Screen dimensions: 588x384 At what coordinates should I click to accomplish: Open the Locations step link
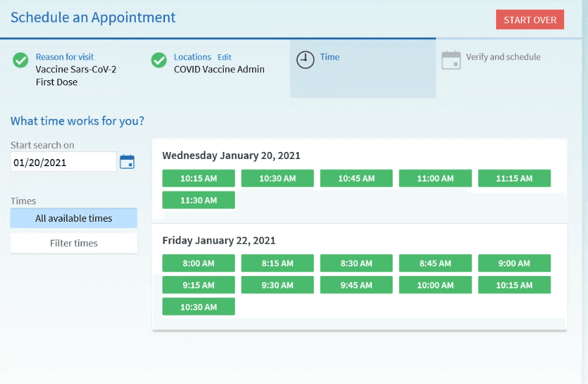click(x=192, y=57)
